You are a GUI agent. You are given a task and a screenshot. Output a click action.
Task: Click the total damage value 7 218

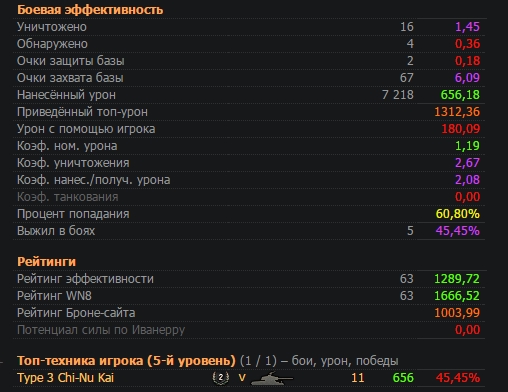tap(398, 95)
